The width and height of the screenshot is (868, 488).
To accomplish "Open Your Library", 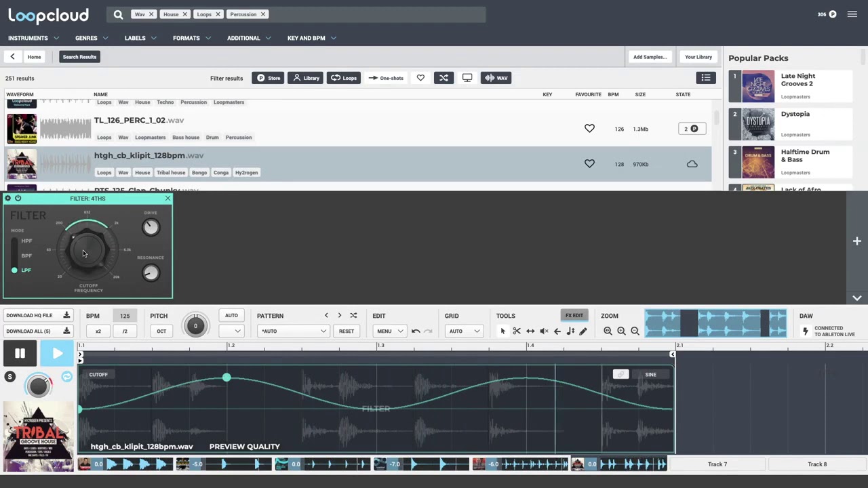I will [698, 57].
